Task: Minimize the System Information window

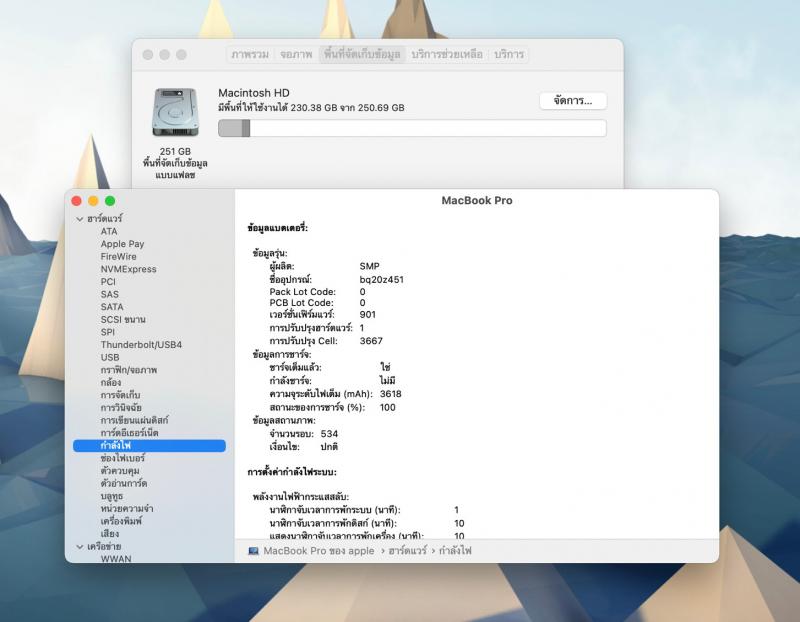Action: tap(93, 201)
